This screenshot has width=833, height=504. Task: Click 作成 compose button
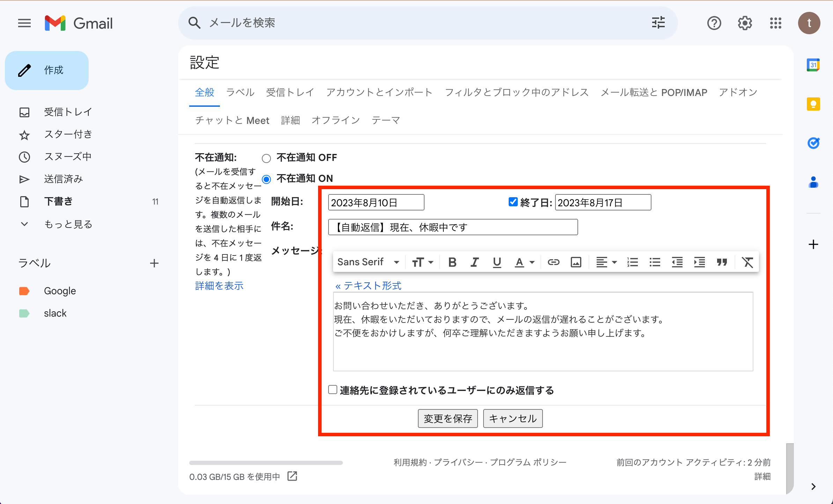tap(47, 71)
